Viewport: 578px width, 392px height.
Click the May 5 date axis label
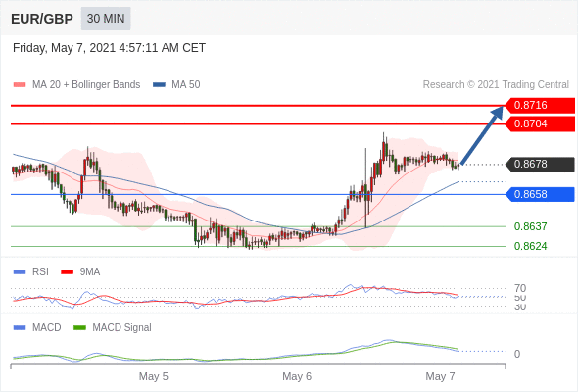click(x=154, y=376)
